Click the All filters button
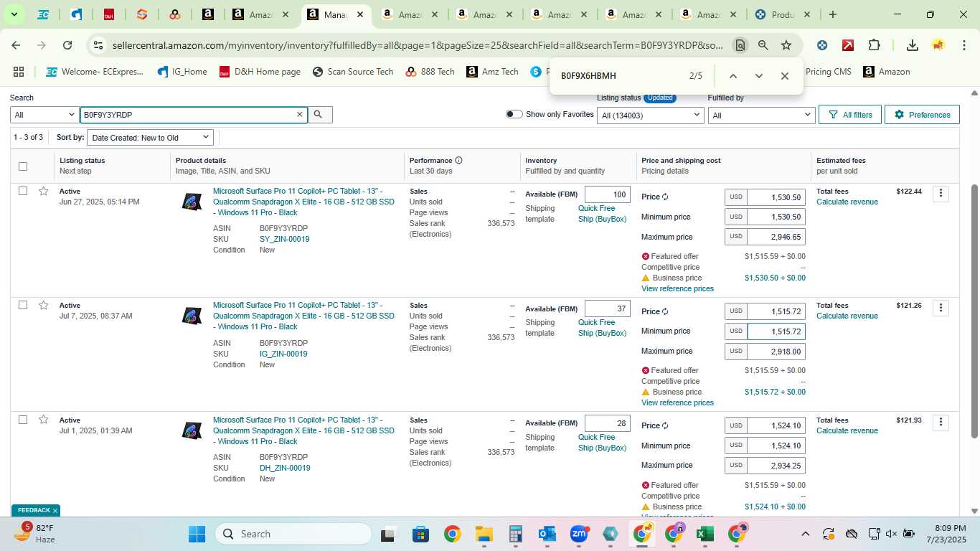Viewport: 980px width, 551px height. 850,115
